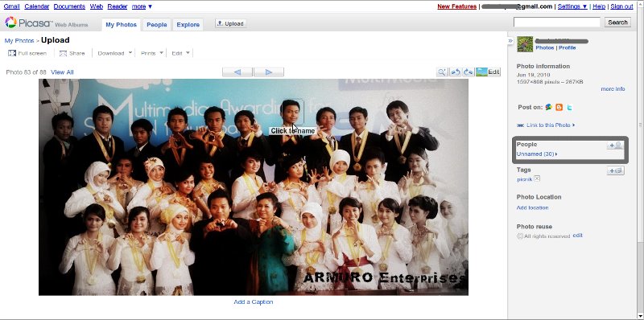Image resolution: width=644 pixels, height=320 pixels.
Task: Post photo on Google Buzz
Action: coord(549,107)
